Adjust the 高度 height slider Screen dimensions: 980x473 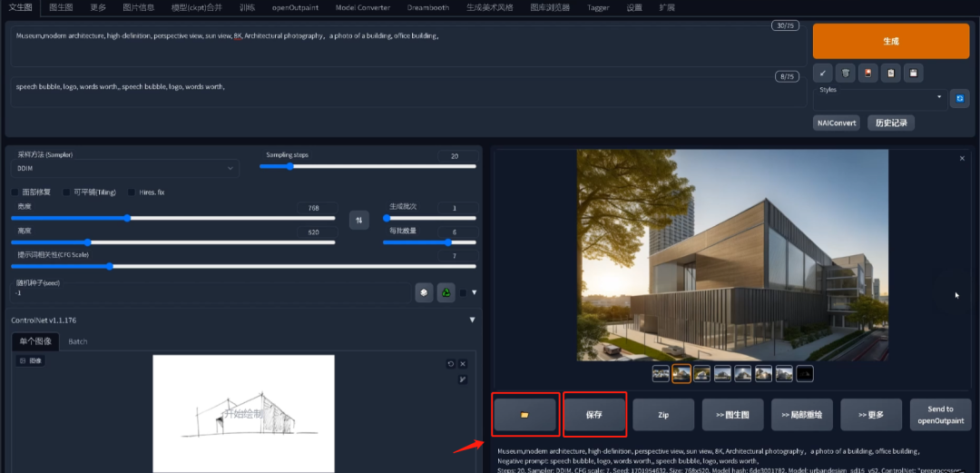click(x=173, y=242)
